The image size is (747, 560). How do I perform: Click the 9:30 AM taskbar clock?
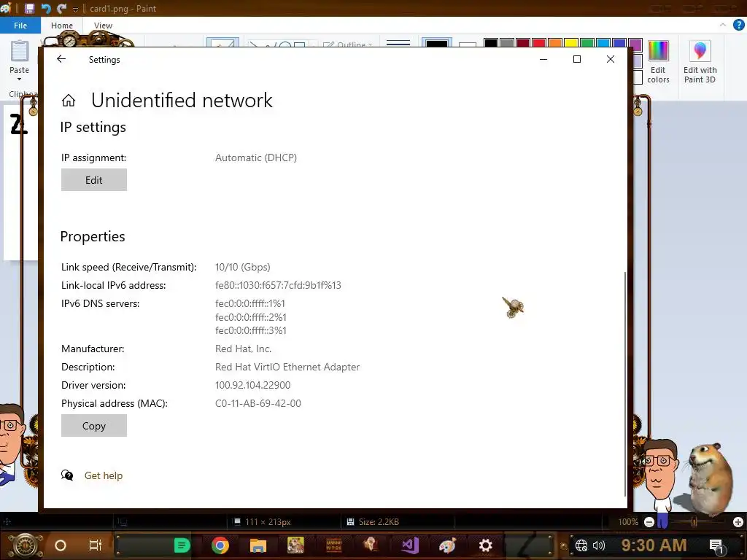click(654, 545)
